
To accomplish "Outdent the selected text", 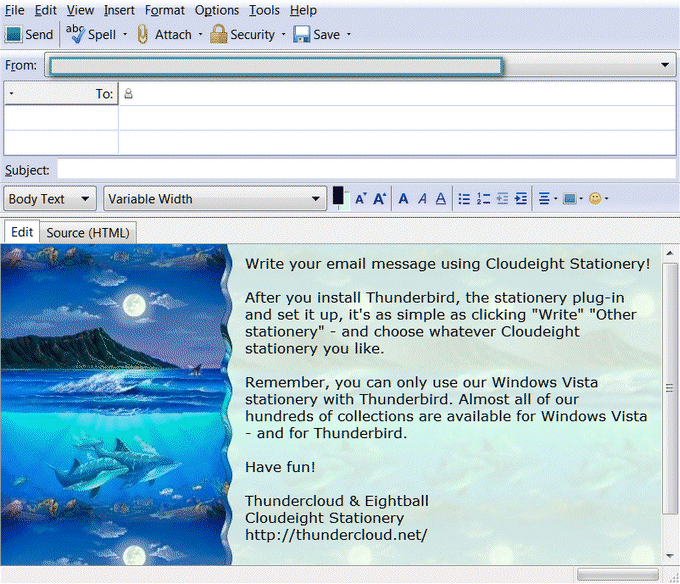I will [502, 199].
